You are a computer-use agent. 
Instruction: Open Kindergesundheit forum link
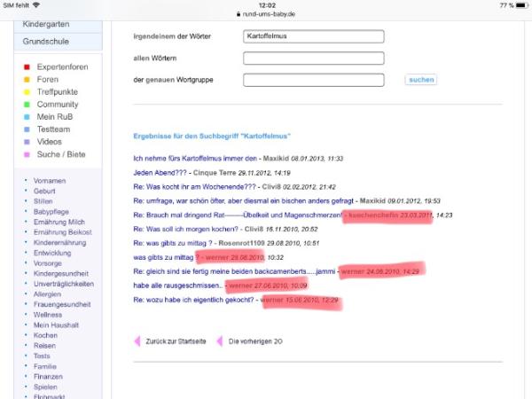click(x=61, y=273)
